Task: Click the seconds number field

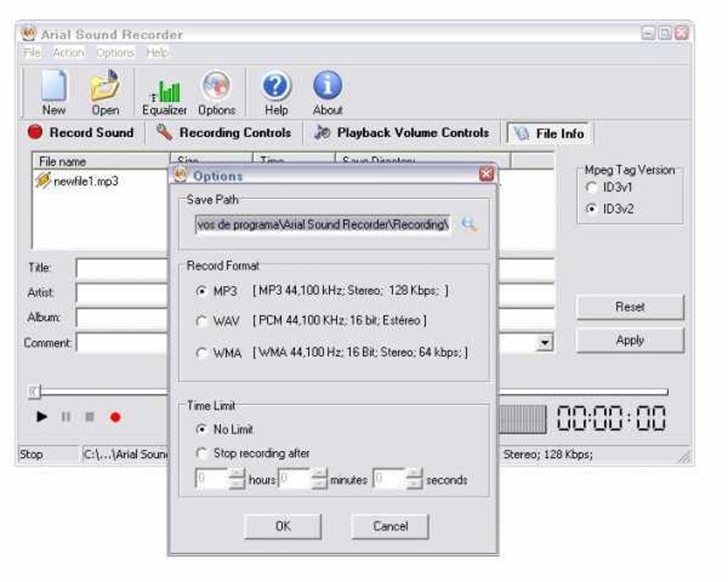Action: click(x=390, y=479)
